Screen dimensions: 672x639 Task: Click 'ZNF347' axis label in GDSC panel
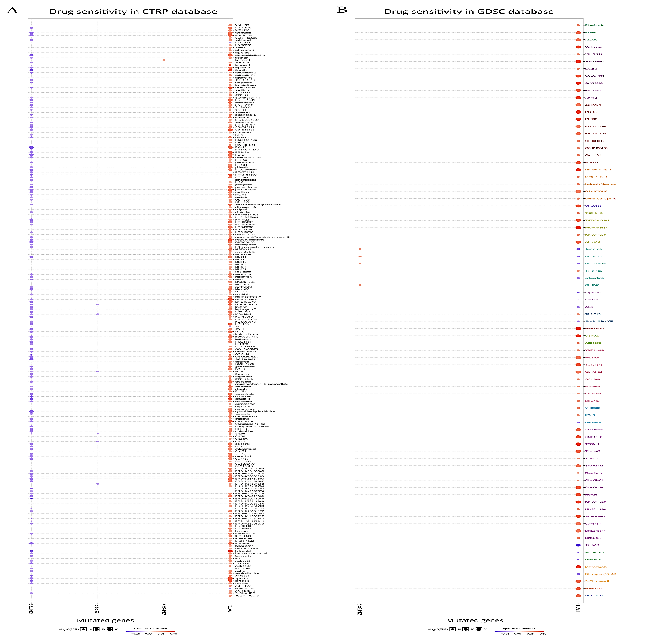[x=360, y=608]
